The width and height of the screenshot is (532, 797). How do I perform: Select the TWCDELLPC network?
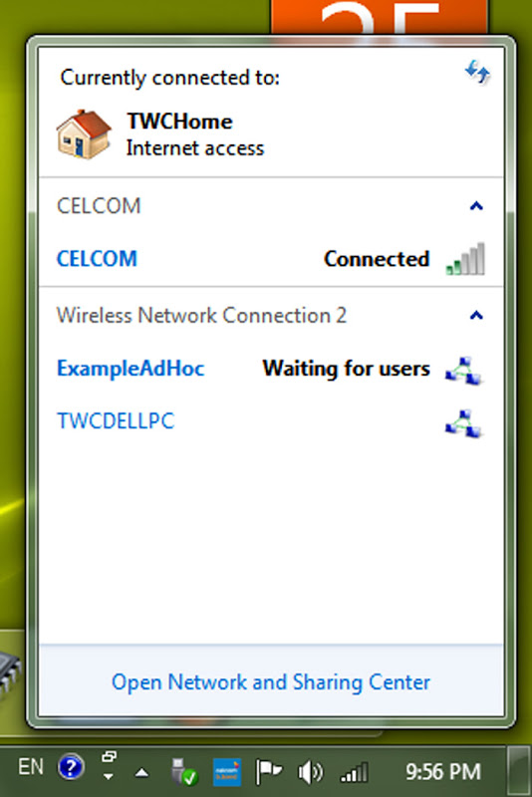point(270,421)
